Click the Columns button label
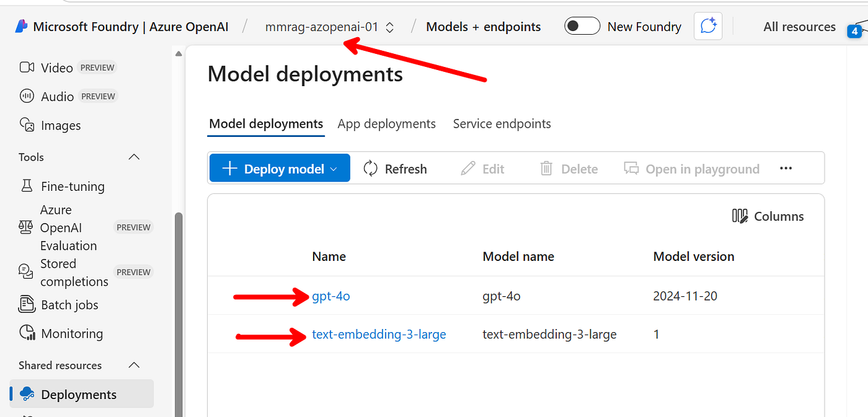Screen dimensions: 868x417 coord(779,216)
